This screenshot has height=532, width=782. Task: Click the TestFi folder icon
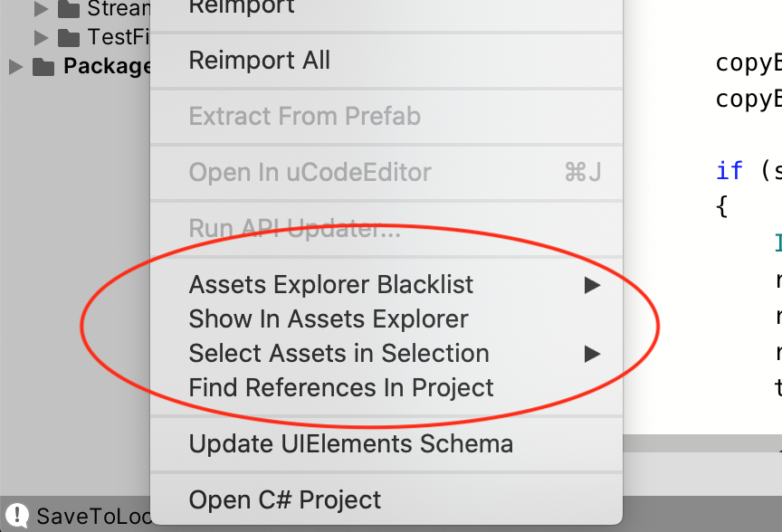(68, 37)
